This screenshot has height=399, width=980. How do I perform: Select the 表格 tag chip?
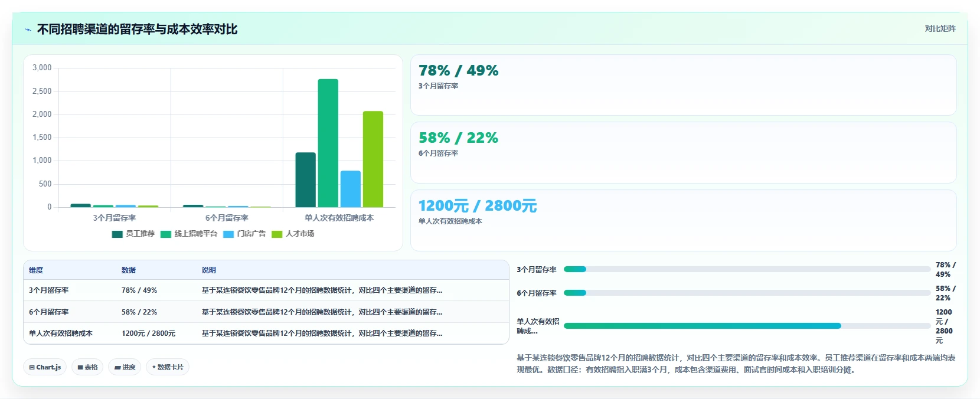pyautogui.click(x=87, y=367)
